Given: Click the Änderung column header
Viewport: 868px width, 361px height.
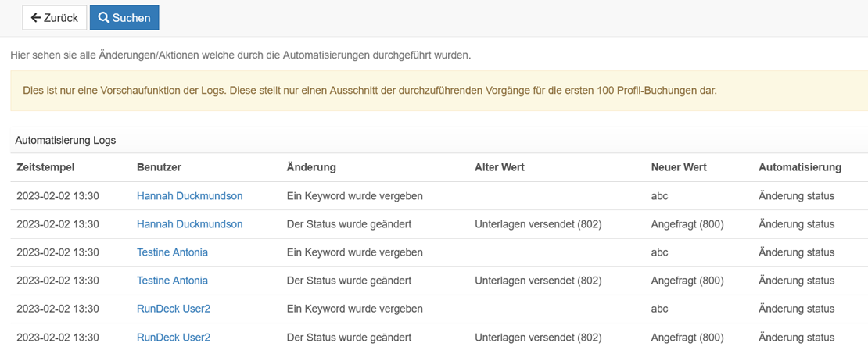Looking at the screenshot, I should click(x=311, y=167).
